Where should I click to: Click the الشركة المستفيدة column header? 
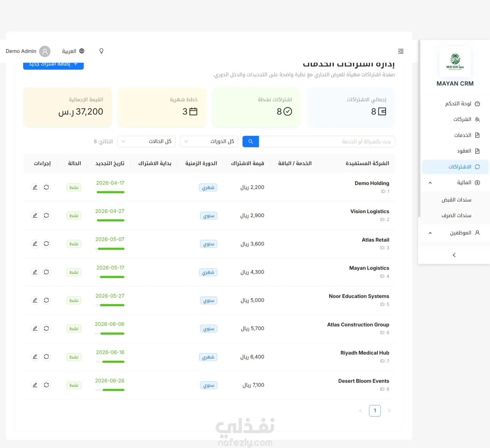(x=367, y=163)
